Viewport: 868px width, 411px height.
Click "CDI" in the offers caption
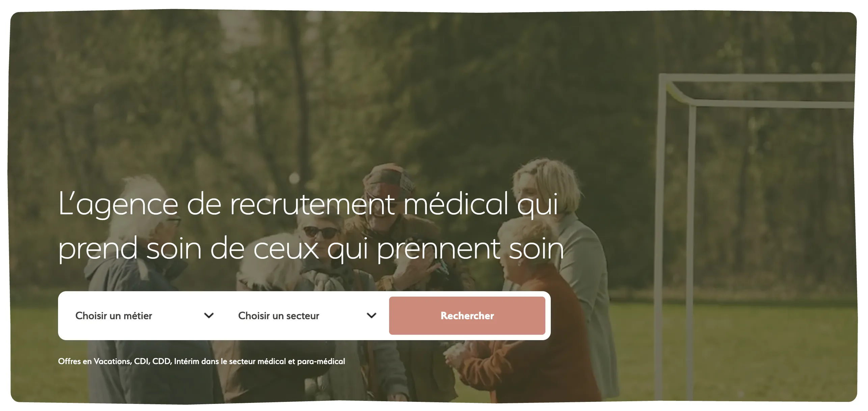142,361
